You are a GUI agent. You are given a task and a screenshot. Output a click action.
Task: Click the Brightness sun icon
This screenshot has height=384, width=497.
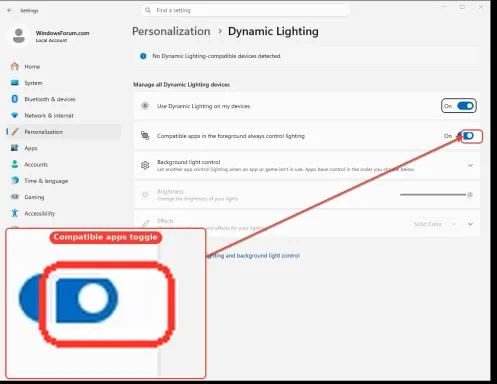pyautogui.click(x=145, y=195)
